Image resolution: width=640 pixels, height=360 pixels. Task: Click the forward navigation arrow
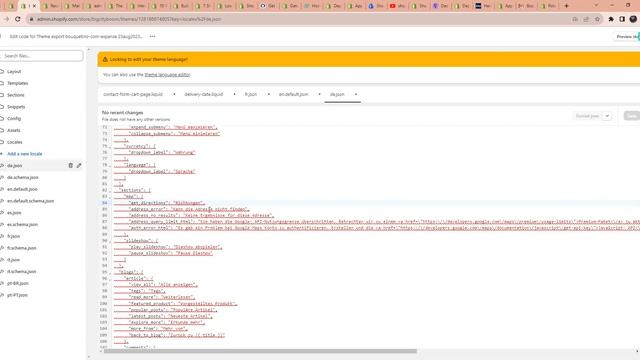click(7, 19)
